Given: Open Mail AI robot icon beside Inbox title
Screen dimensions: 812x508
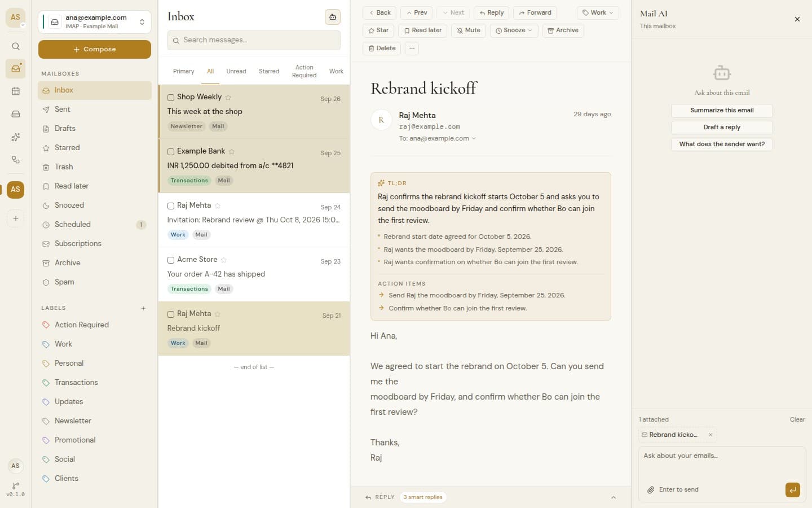Looking at the screenshot, I should 333,17.
